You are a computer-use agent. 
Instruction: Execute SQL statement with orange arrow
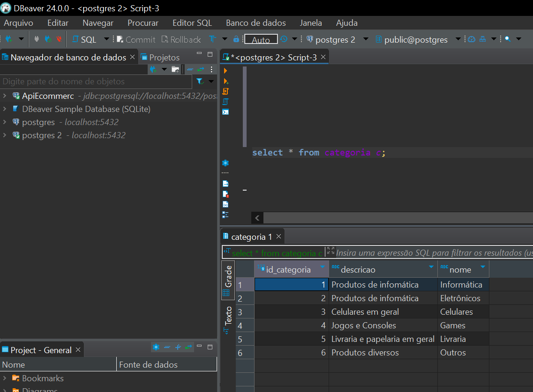click(225, 71)
